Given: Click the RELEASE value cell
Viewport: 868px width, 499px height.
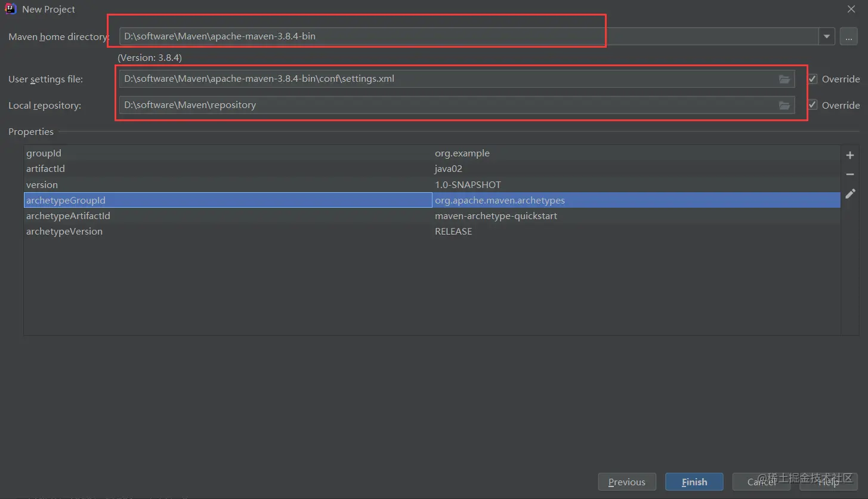Looking at the screenshot, I should tap(637, 232).
